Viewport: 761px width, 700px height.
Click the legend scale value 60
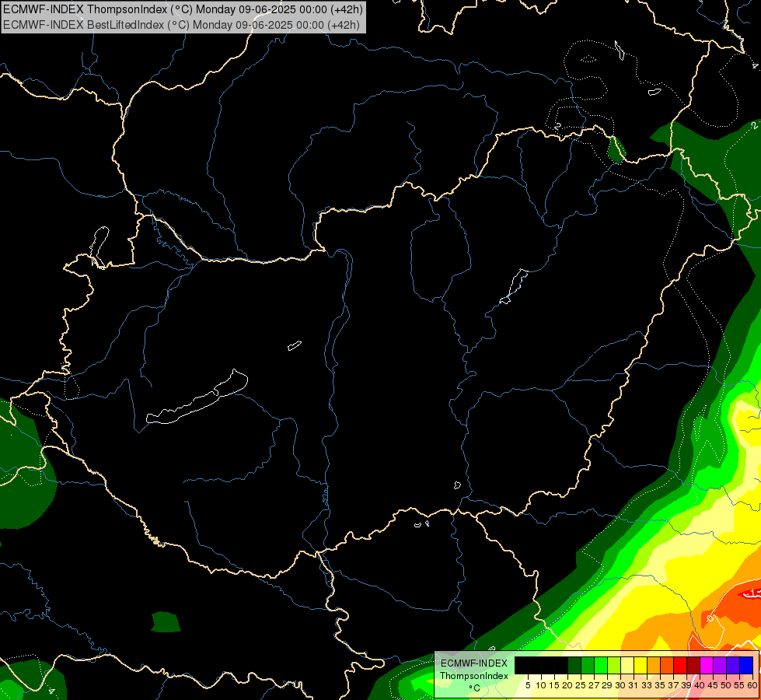tap(752, 685)
